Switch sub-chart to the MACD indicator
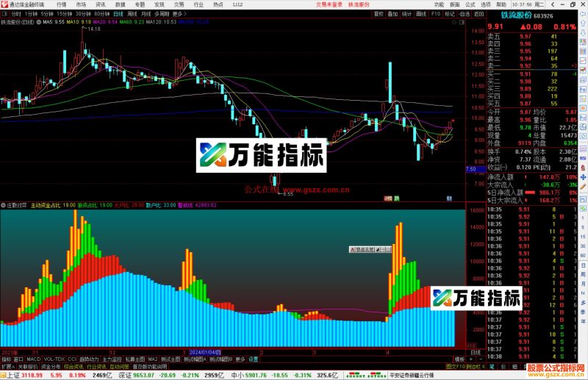This screenshot has height=380, width=588. pyautogui.click(x=33, y=359)
